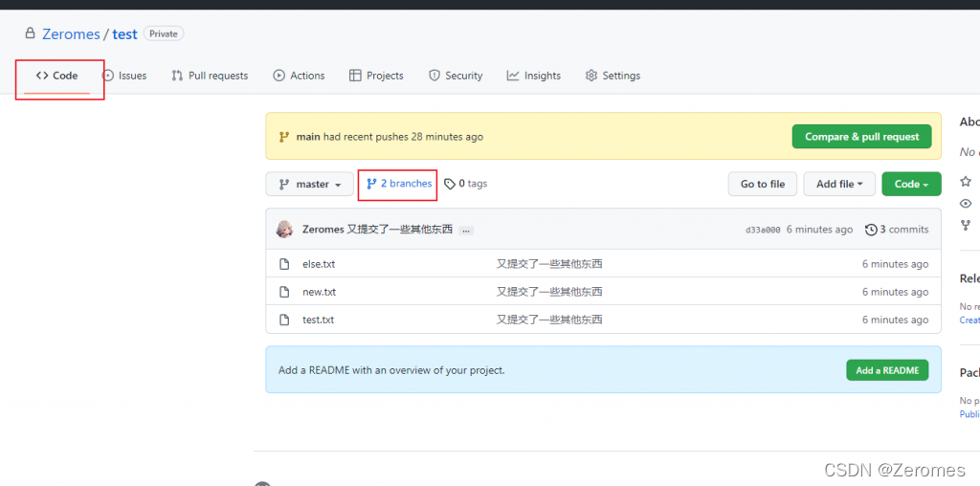Open the 0 tags link
This screenshot has height=486, width=980.
pos(466,184)
